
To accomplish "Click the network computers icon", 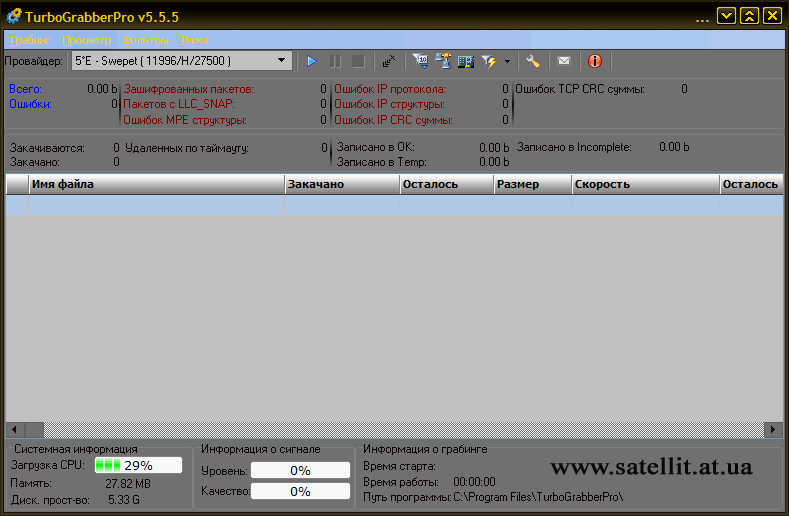I will tap(443, 61).
